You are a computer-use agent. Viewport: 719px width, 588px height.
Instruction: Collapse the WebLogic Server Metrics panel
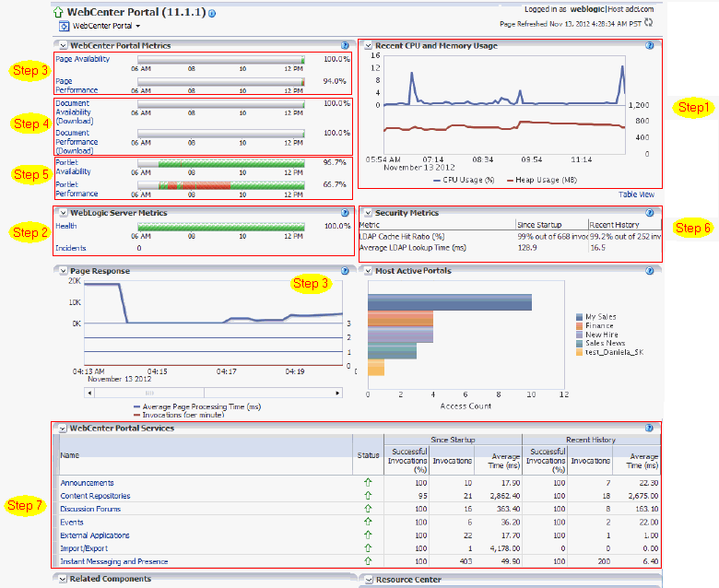[64, 213]
